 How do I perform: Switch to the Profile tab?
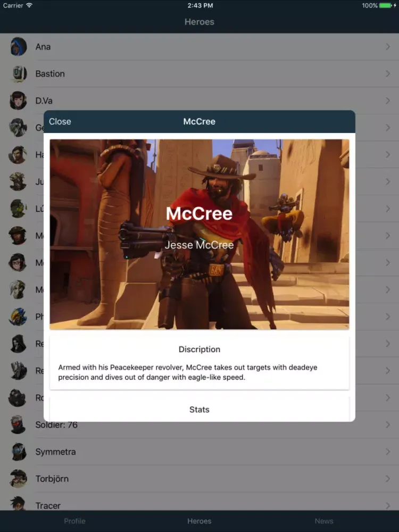tap(74, 521)
